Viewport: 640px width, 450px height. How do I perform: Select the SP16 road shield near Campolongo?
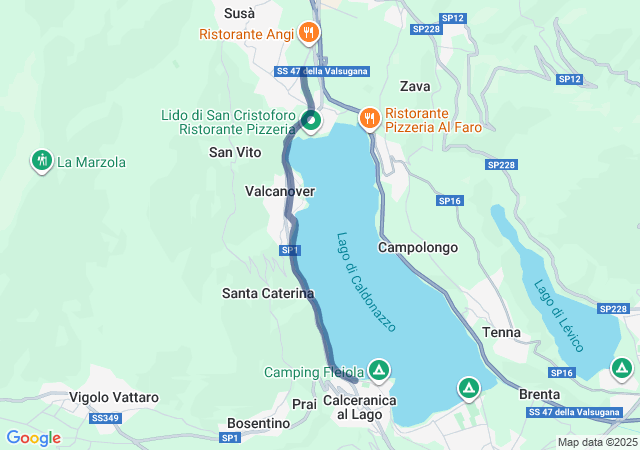(x=450, y=201)
